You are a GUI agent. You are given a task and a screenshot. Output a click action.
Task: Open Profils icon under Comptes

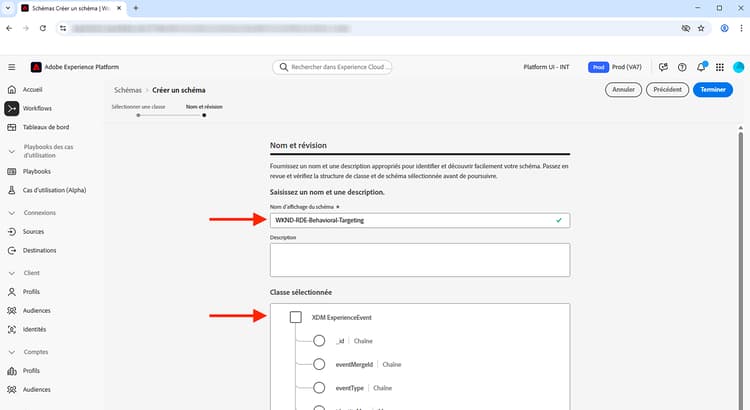click(x=12, y=371)
